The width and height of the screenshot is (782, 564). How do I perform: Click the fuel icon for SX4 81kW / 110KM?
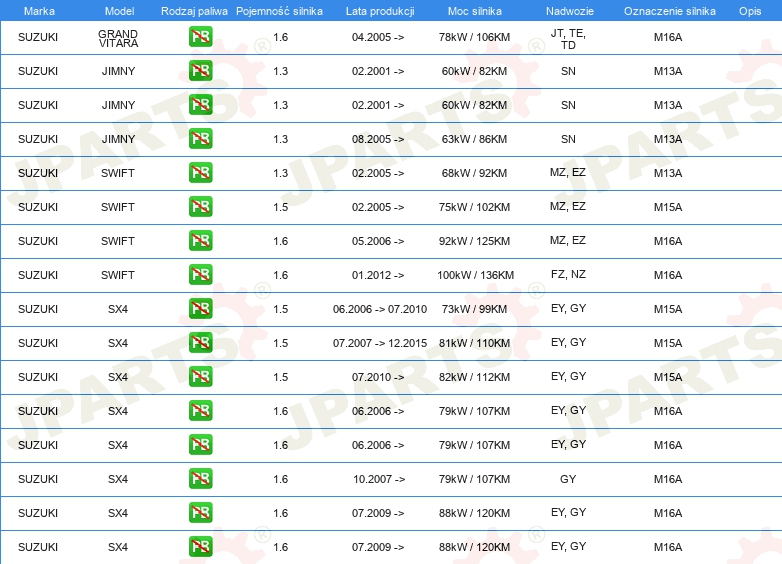coord(200,343)
